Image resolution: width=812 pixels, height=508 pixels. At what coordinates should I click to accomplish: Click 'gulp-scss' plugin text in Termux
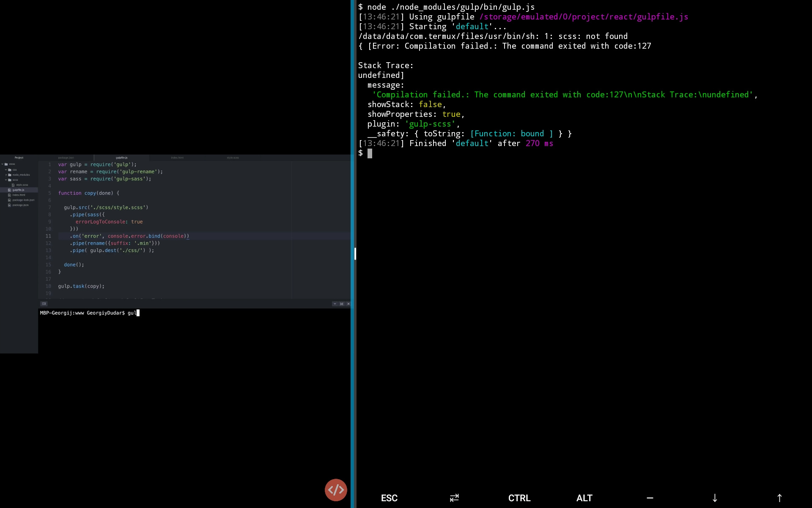tap(430, 124)
